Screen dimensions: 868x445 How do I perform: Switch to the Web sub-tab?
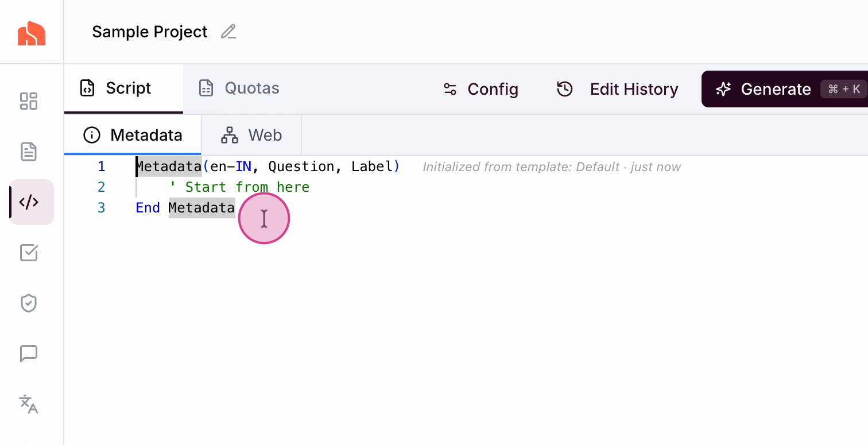(251, 136)
